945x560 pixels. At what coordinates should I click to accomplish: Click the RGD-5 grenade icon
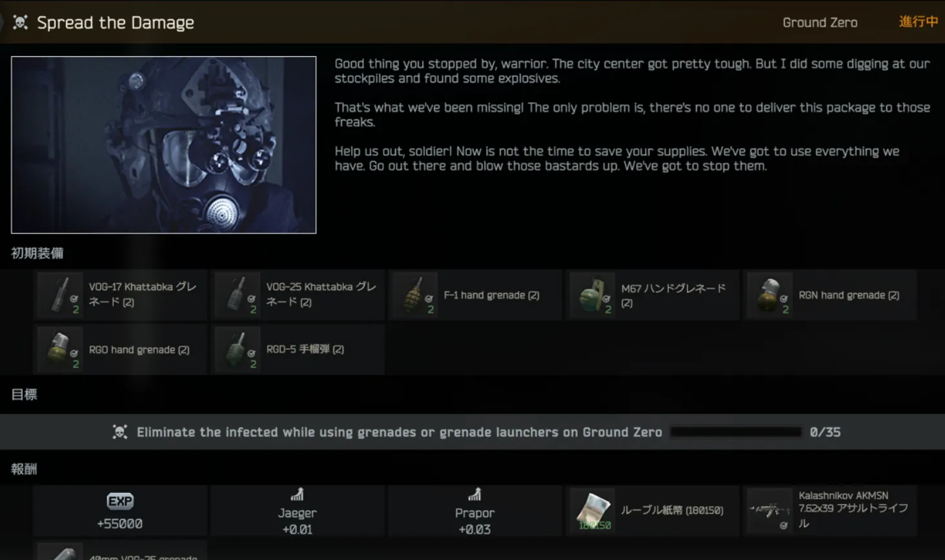point(238,350)
